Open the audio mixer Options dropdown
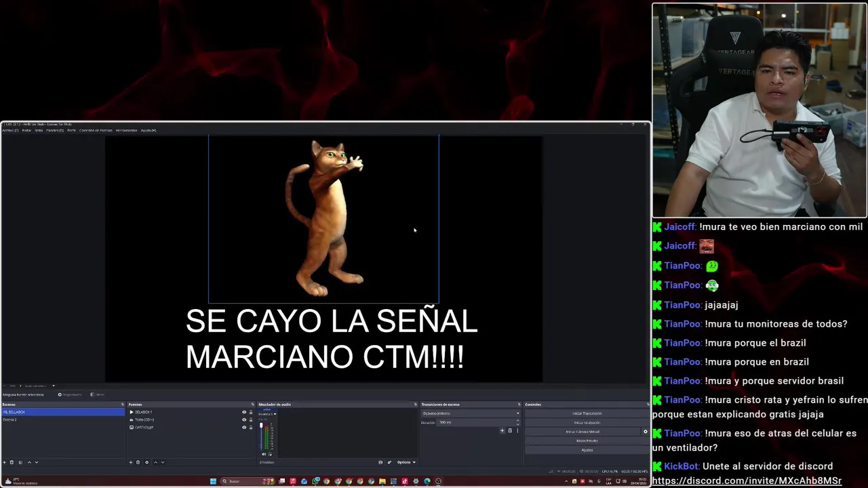Image resolution: width=868 pixels, height=488 pixels. [x=406, y=462]
